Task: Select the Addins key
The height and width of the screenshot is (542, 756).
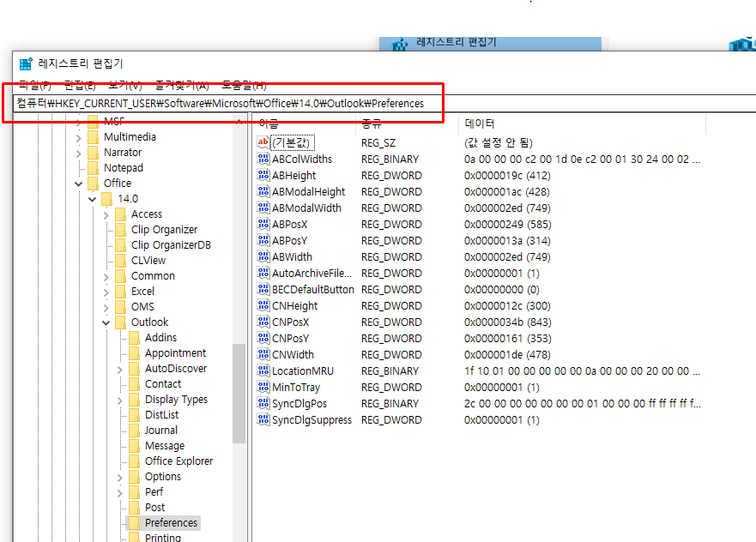Action: [x=161, y=337]
